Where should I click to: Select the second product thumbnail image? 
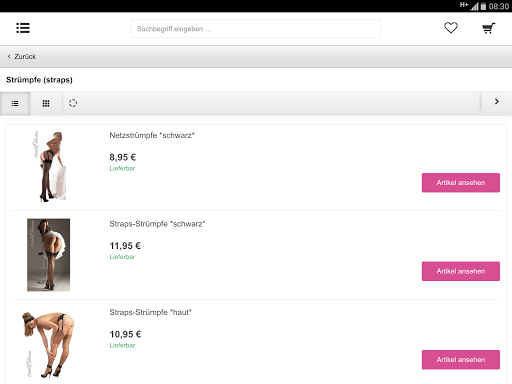click(49, 255)
